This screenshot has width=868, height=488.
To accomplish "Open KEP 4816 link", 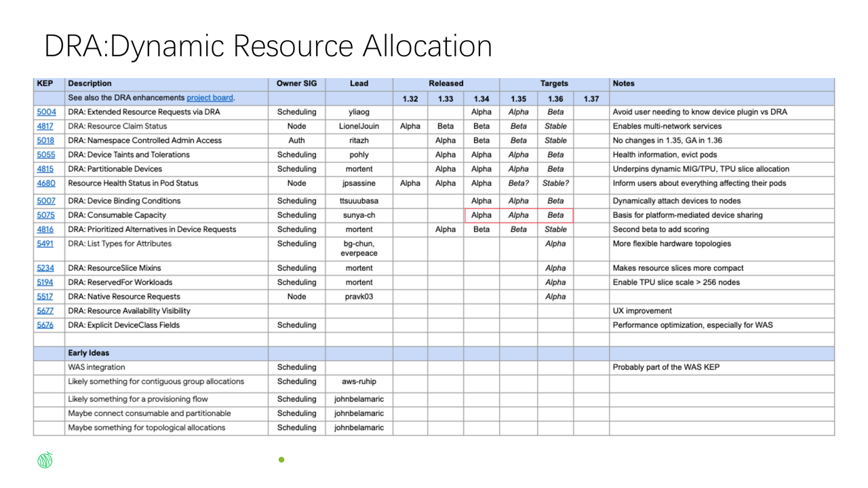I will click(x=45, y=229).
